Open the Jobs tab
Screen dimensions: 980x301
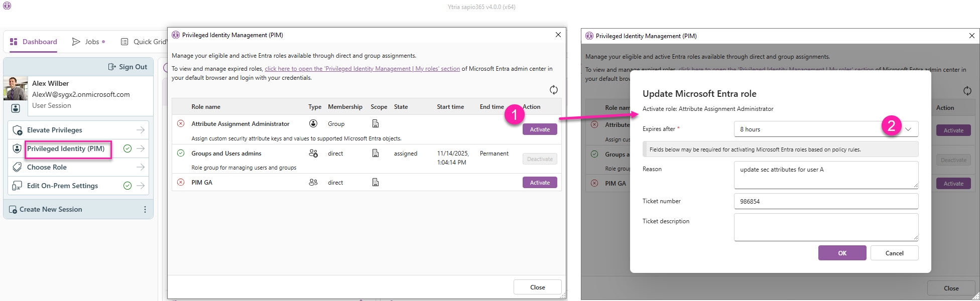89,42
